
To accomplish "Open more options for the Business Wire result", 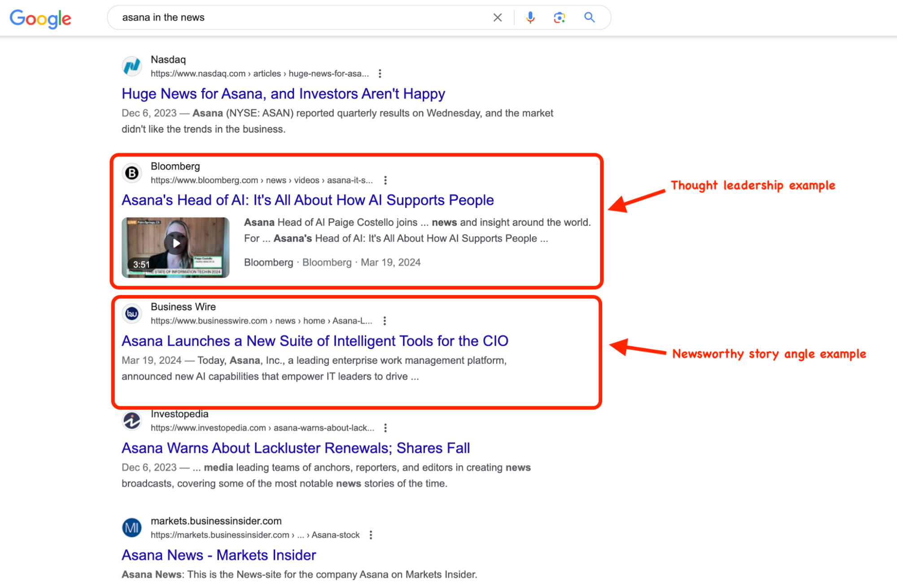I will coord(385,321).
